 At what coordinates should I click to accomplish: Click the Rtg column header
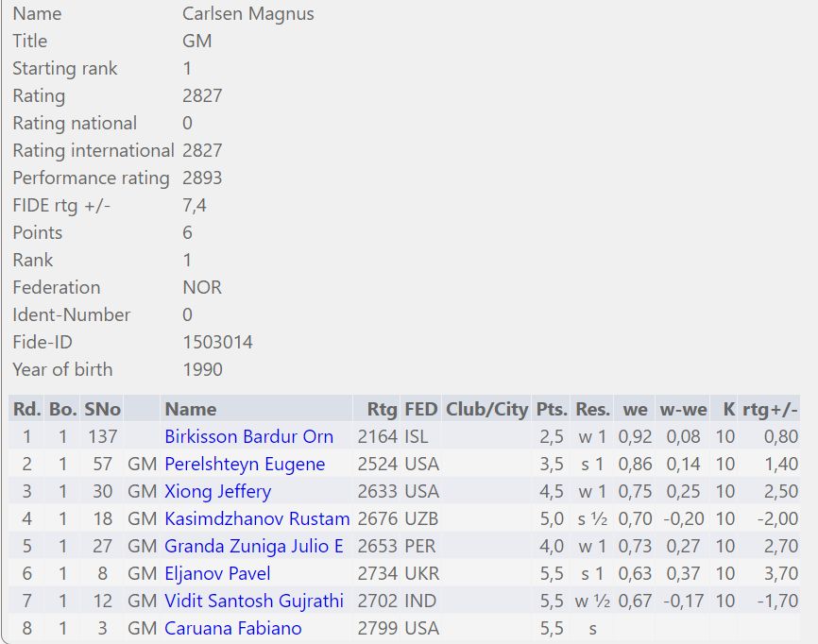[382, 409]
